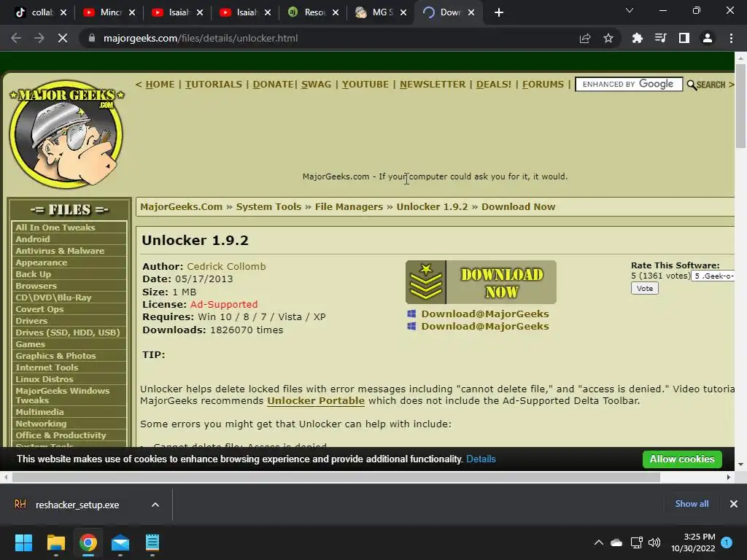
Task: Click the browser back arrow
Action: (x=16, y=38)
